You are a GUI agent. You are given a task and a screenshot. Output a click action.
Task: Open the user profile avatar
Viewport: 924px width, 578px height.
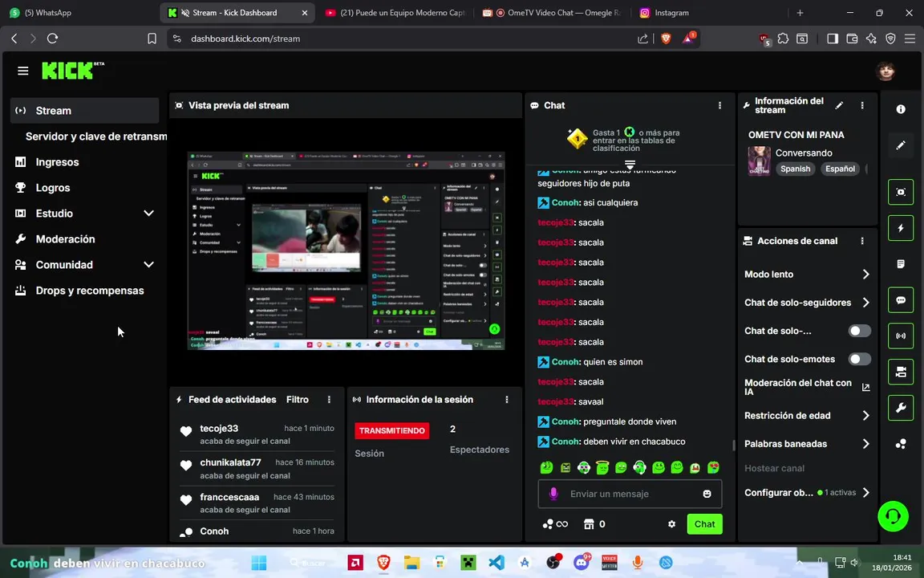coord(885,71)
